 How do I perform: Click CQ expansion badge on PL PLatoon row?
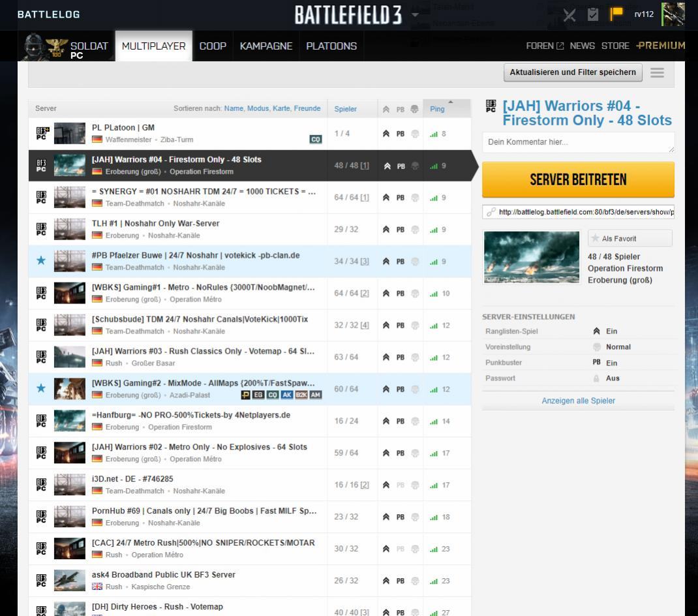pos(316,140)
